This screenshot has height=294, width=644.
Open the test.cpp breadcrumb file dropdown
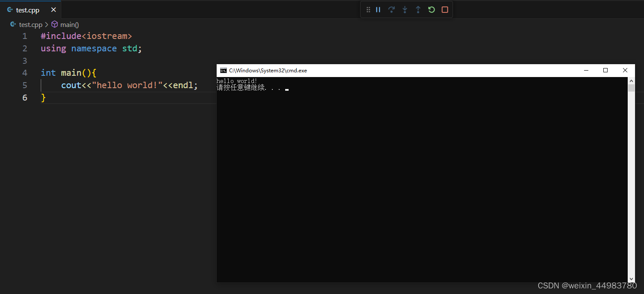tap(30, 24)
